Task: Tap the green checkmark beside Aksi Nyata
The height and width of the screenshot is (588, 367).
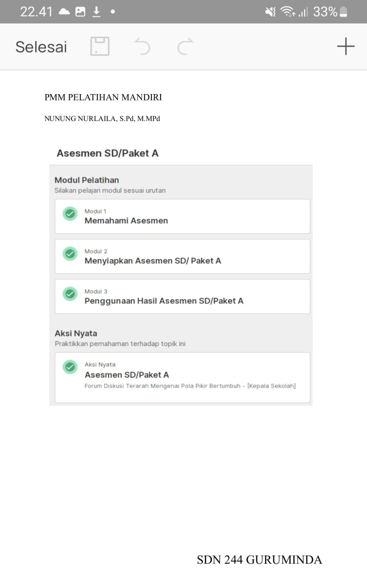Action: (70, 367)
